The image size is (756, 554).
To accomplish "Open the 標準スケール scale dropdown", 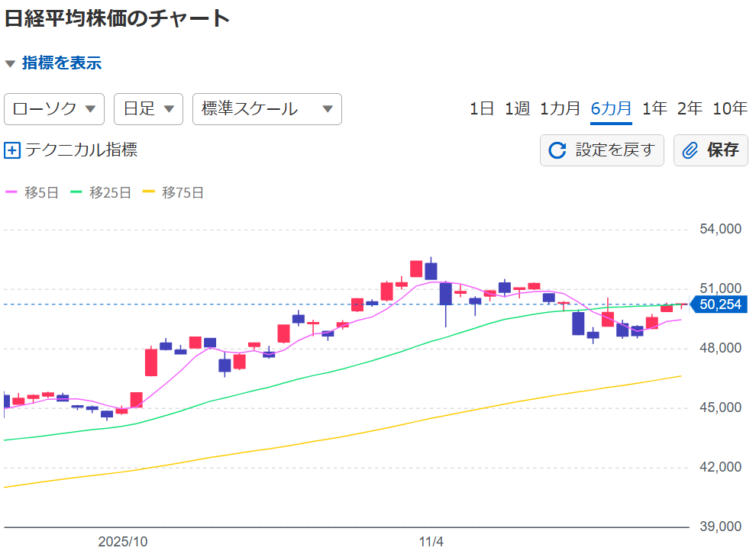I will coord(267,109).
